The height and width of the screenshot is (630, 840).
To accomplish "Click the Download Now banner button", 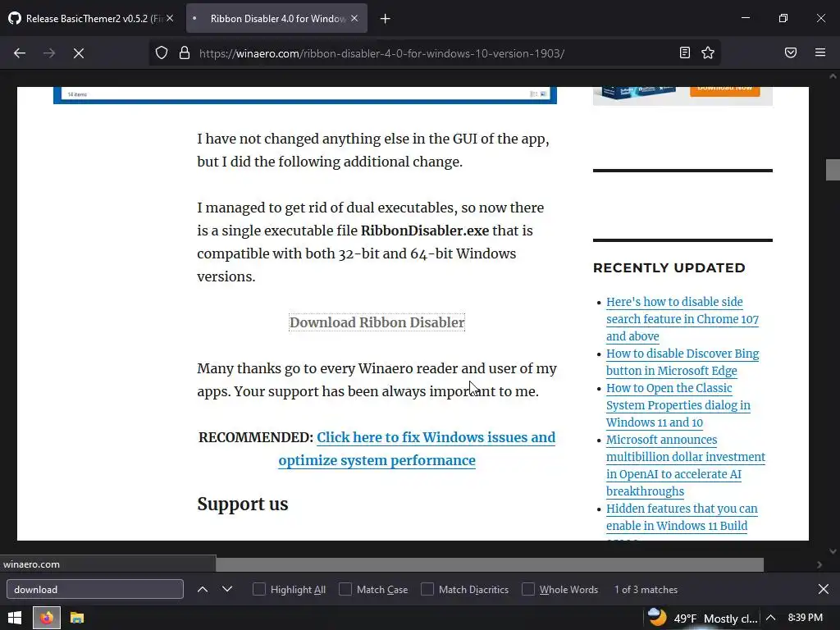I will pos(725,90).
